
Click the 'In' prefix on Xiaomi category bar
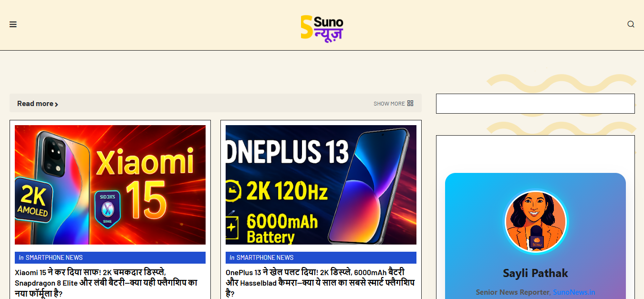tap(21, 257)
